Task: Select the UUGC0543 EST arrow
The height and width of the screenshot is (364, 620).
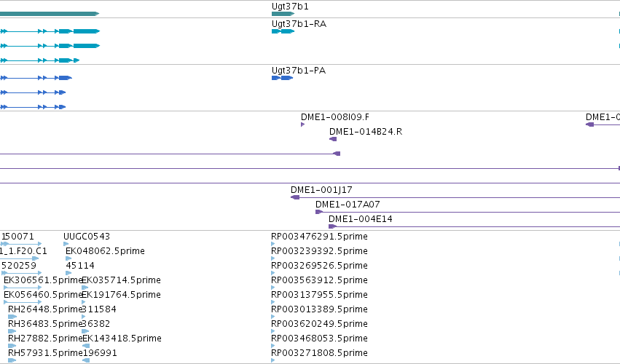Action: pyautogui.click(x=66, y=244)
